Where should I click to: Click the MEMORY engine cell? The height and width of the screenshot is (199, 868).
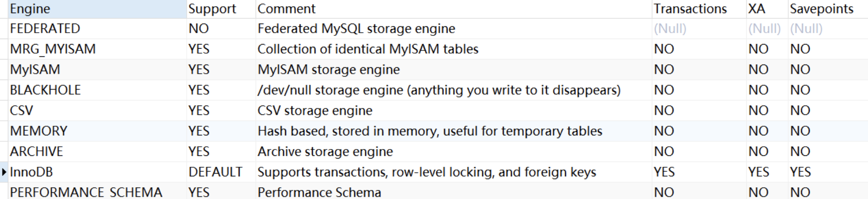click(97, 131)
